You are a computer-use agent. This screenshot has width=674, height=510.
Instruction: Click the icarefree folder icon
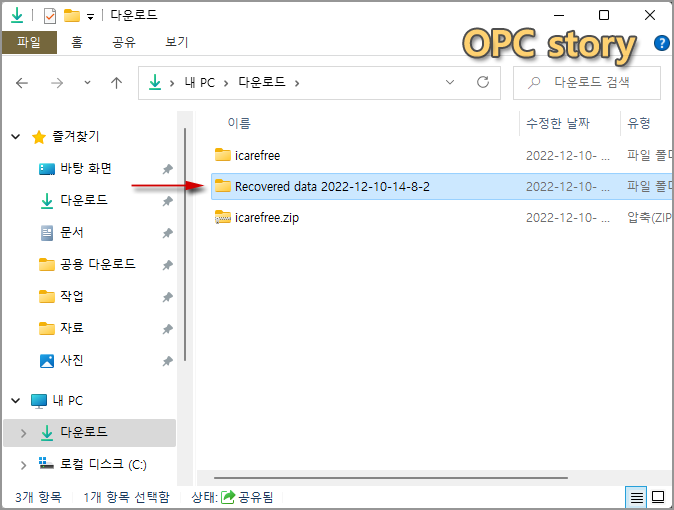pos(223,154)
